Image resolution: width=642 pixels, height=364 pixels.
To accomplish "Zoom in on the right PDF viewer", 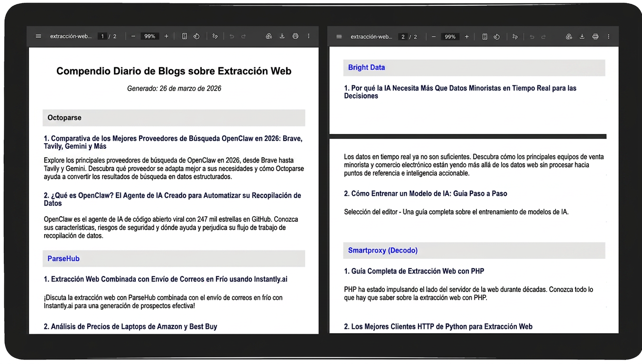I will pos(466,36).
